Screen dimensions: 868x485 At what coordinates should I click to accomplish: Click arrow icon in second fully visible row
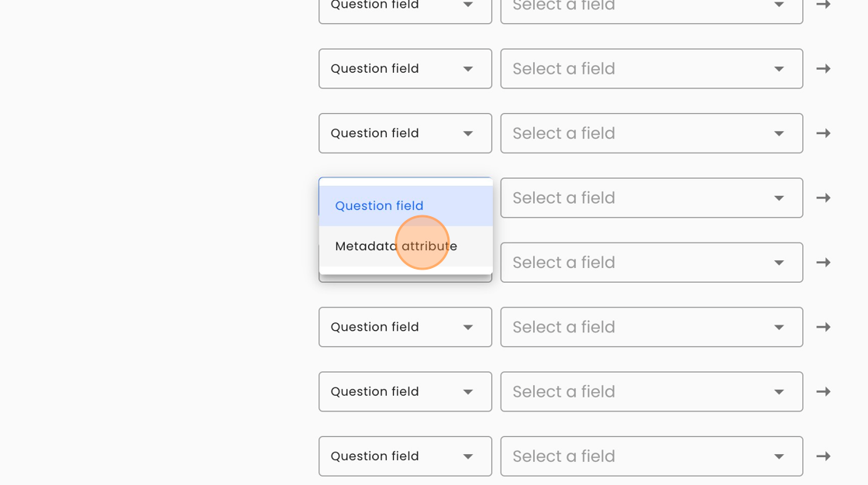click(x=823, y=133)
